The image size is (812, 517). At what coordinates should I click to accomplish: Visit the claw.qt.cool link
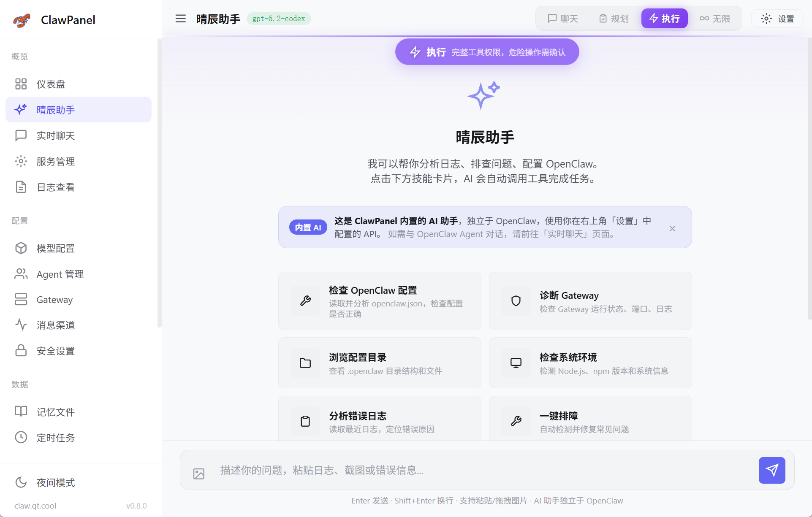click(x=35, y=506)
